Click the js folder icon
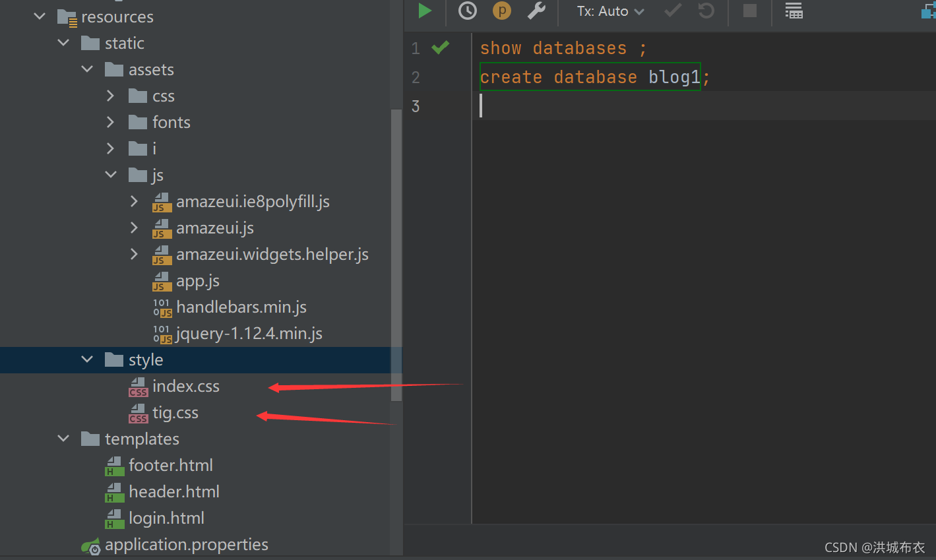This screenshot has width=936, height=560. point(138,175)
